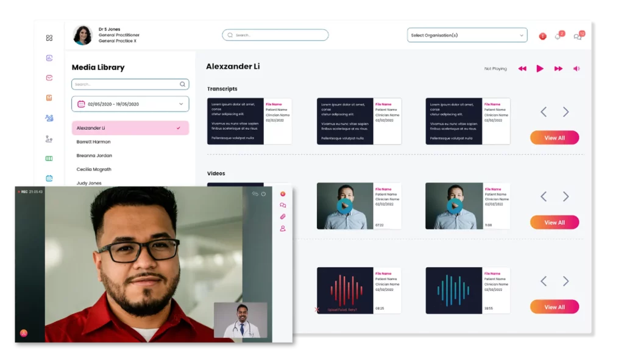Click the 'Transcripts' section heading
This screenshot has height=364, width=624.
222,89
